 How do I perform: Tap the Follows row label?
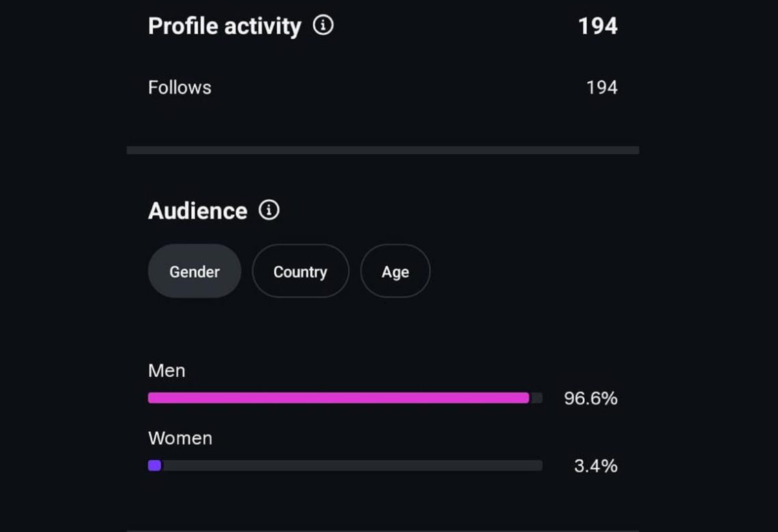(x=179, y=88)
